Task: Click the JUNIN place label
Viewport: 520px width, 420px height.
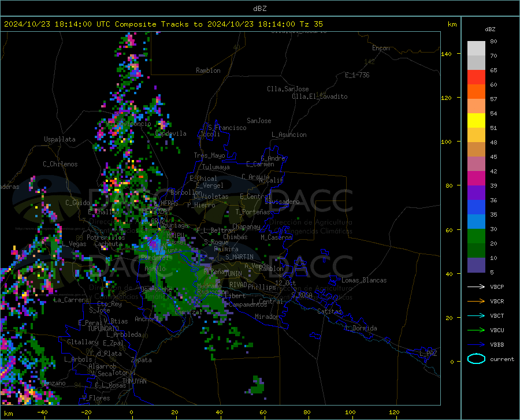Action: (233, 273)
